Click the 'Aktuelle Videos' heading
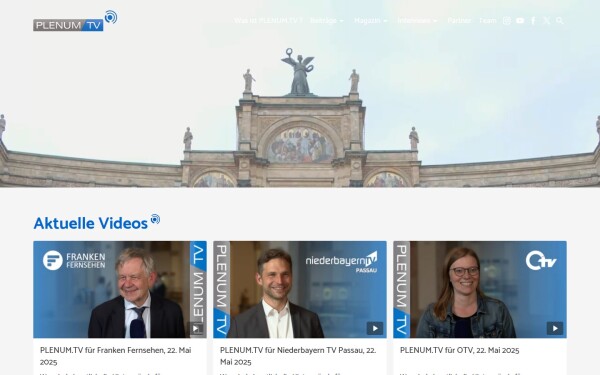600x375 pixels. [91, 223]
